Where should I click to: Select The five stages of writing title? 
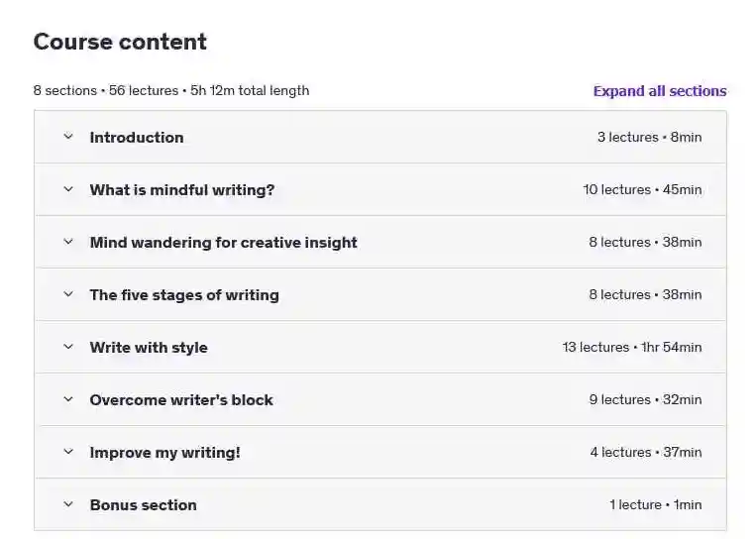[x=184, y=295]
